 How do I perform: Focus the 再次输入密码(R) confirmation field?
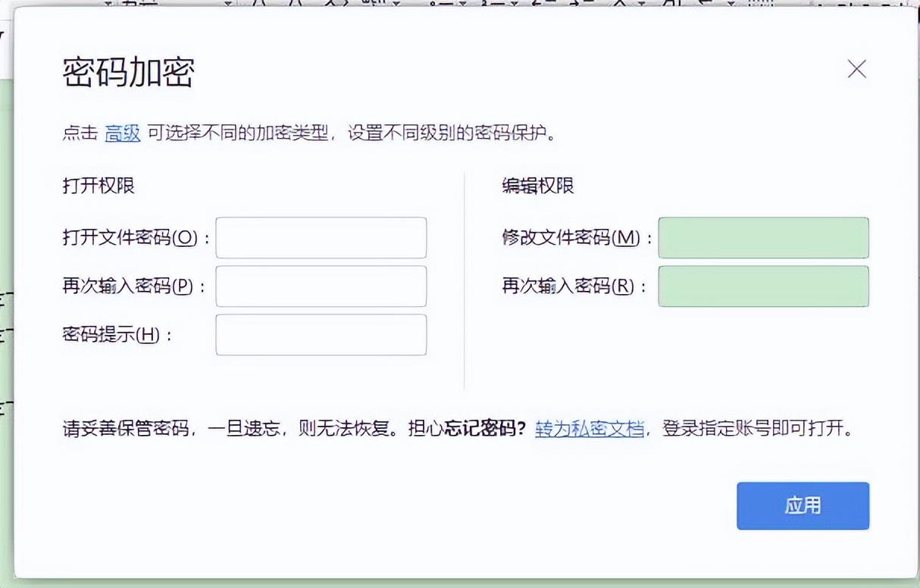pos(763,286)
